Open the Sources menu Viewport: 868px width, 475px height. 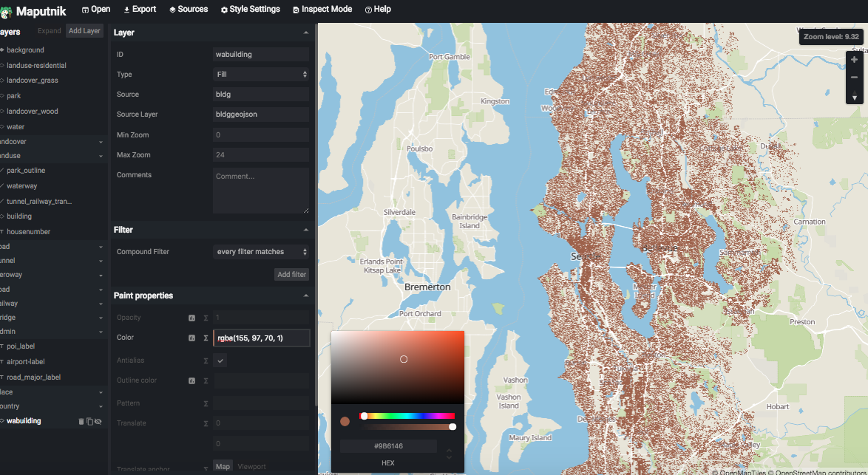(189, 9)
